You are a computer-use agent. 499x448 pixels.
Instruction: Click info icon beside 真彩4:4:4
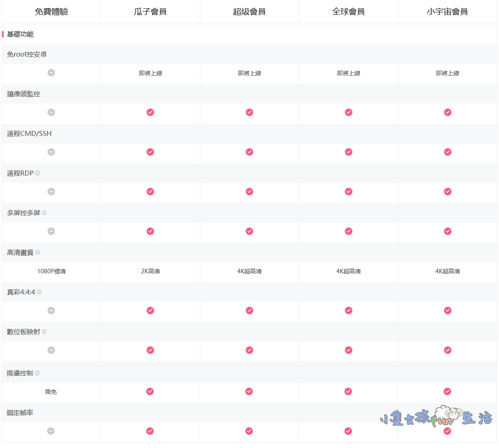39,292
